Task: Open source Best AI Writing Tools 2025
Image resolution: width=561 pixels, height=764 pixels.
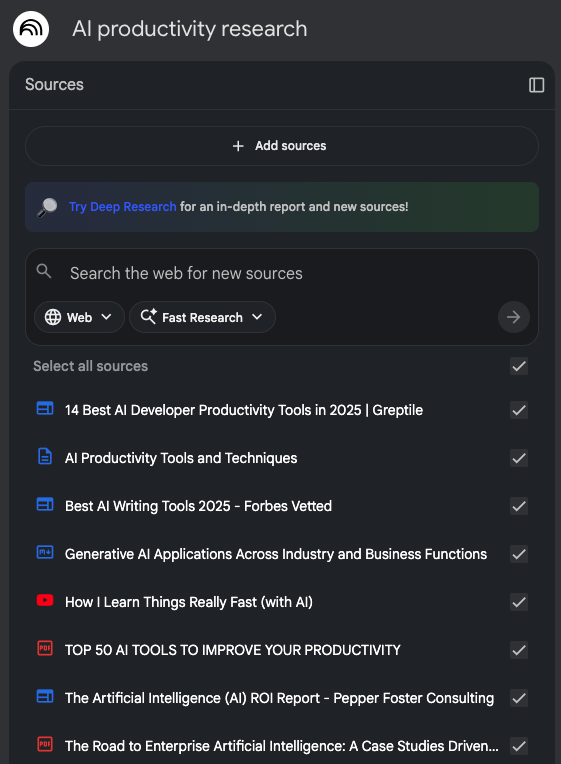Action: (198, 506)
